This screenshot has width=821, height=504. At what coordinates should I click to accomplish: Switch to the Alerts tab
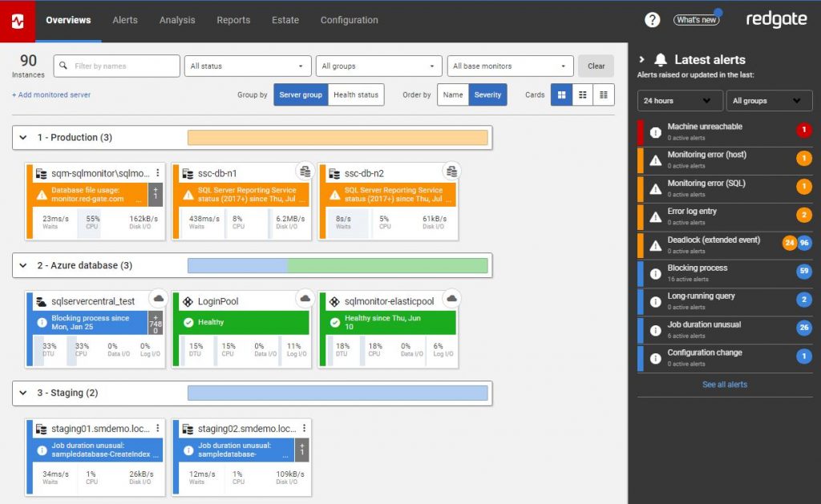tap(125, 21)
